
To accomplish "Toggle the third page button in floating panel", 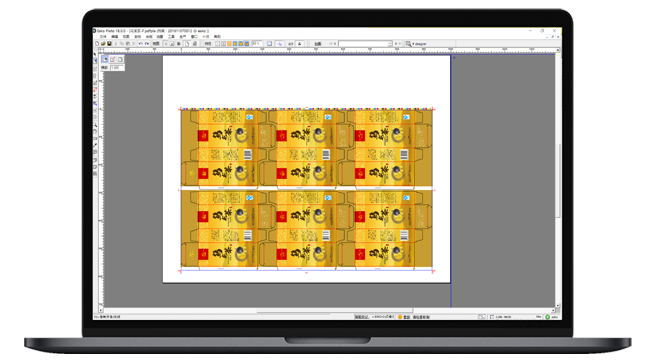I will point(120,59).
